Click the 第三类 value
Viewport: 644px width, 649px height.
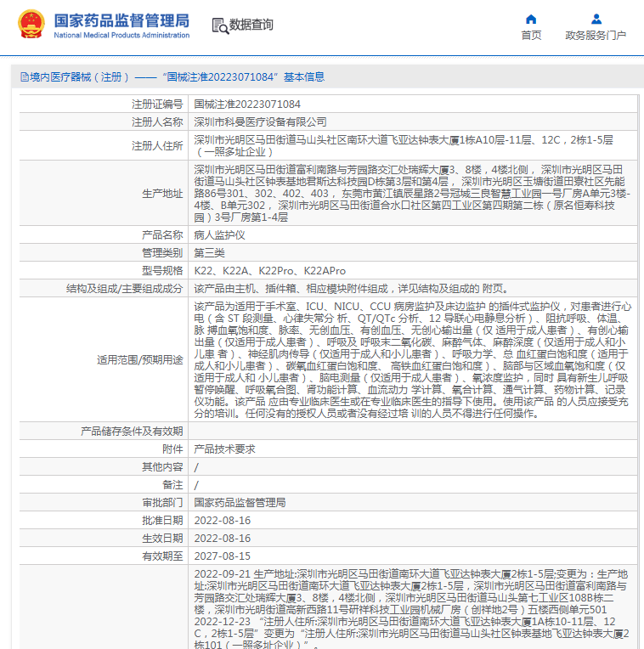209,253
